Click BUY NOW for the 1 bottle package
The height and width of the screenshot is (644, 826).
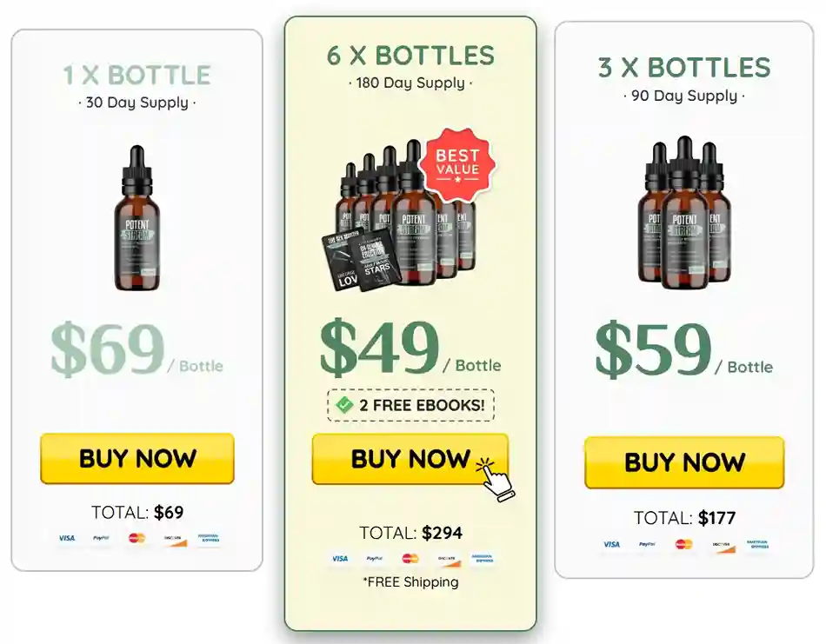(137, 458)
